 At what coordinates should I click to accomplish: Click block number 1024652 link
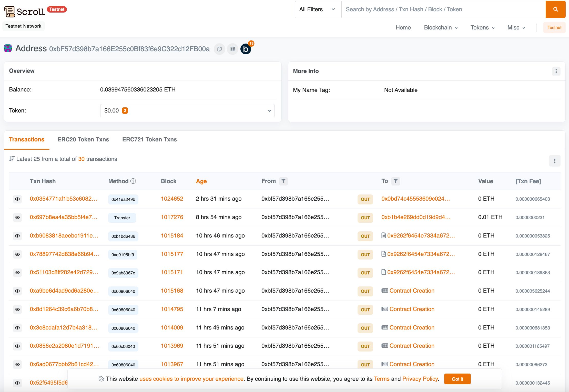[x=172, y=198]
